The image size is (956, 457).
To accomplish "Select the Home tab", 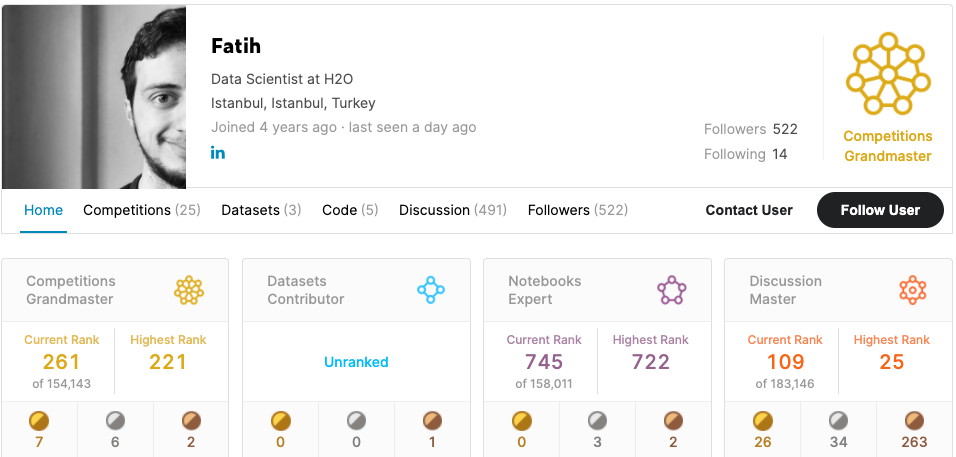I will [44, 210].
